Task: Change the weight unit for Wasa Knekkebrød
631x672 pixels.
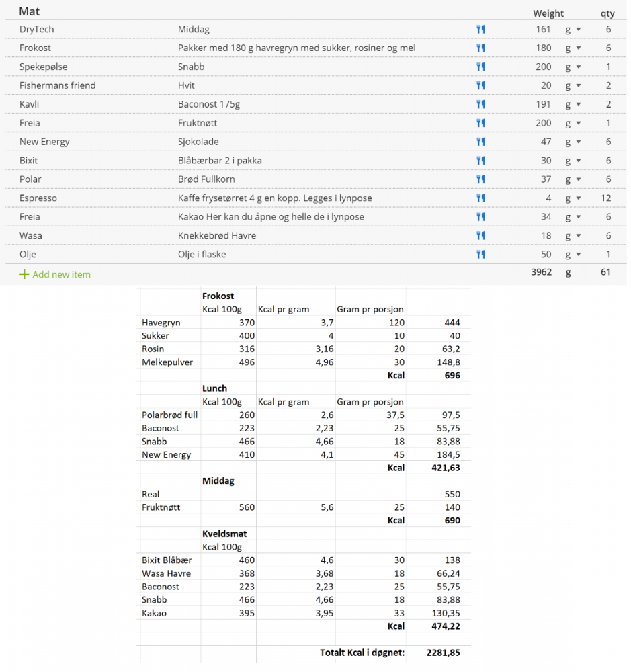Action: tap(573, 236)
